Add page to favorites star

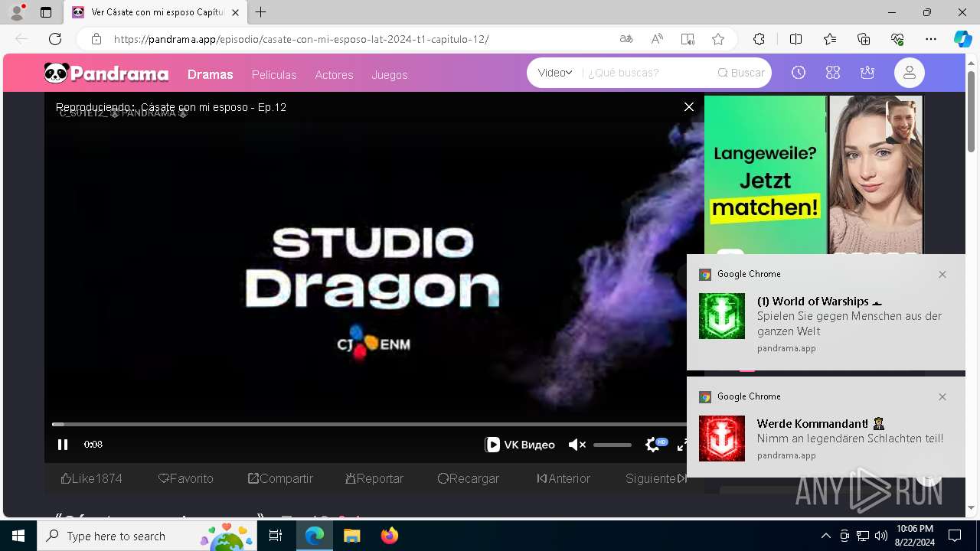tap(717, 39)
